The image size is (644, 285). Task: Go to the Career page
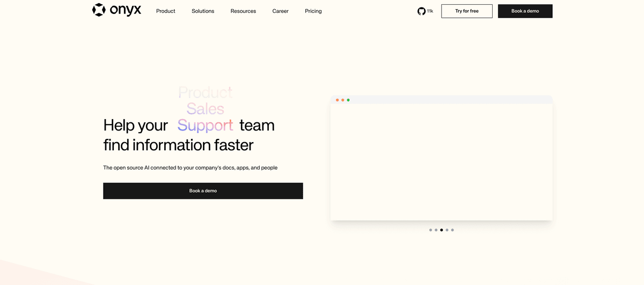click(280, 11)
